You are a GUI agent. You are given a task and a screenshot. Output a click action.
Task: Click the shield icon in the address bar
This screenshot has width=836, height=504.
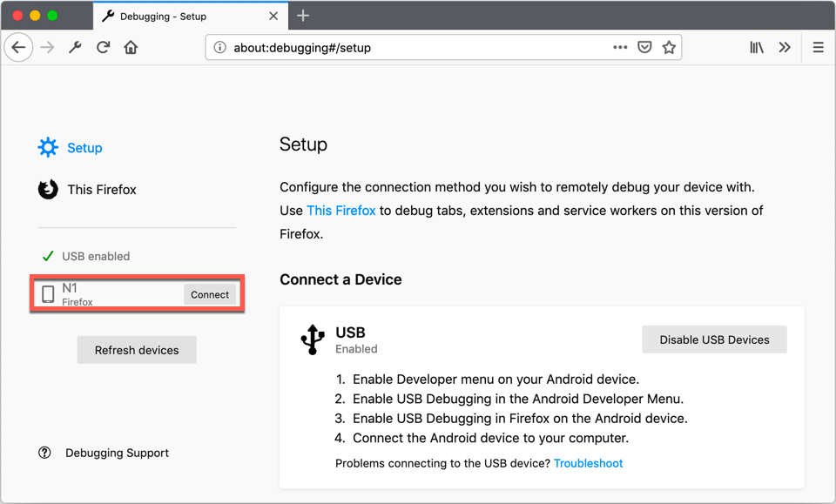pyautogui.click(x=644, y=46)
